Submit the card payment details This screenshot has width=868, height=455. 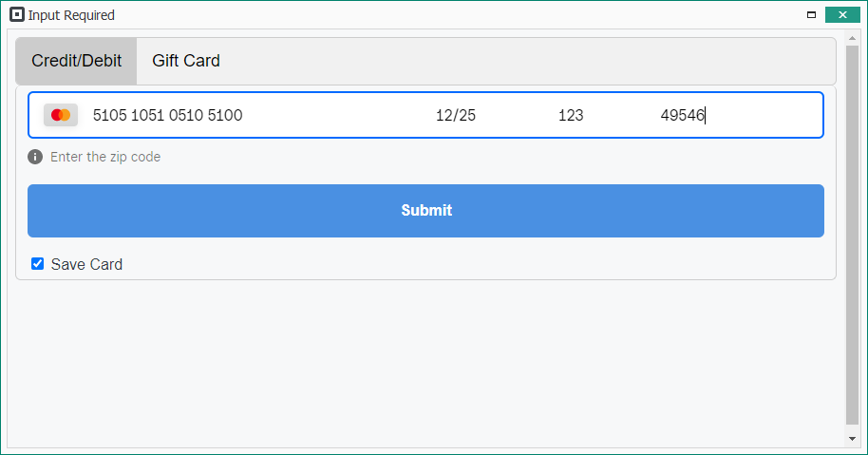[x=425, y=211]
